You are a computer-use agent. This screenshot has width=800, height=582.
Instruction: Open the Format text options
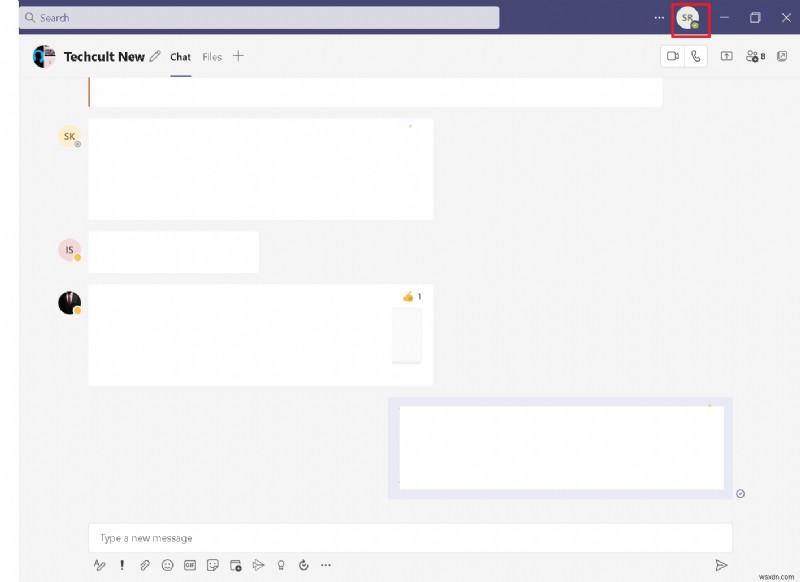point(99,565)
